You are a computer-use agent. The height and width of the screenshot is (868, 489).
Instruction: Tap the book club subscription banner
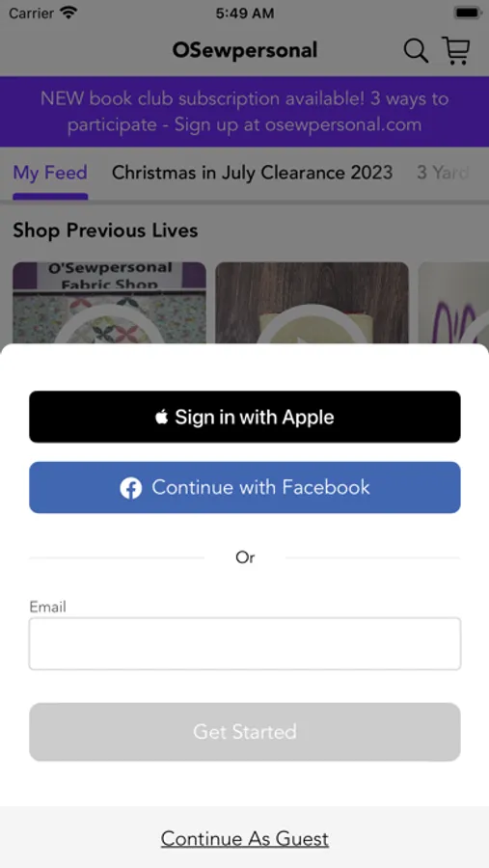[x=244, y=112]
